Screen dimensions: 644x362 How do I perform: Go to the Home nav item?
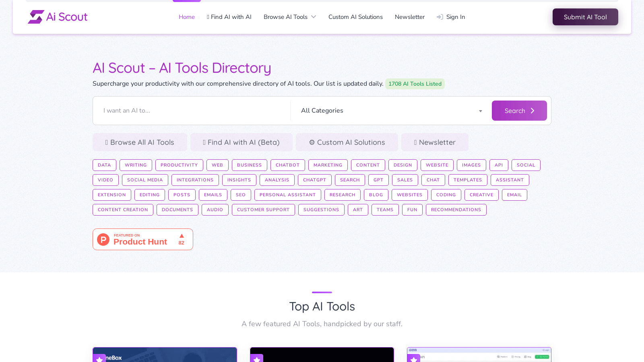[x=187, y=17]
